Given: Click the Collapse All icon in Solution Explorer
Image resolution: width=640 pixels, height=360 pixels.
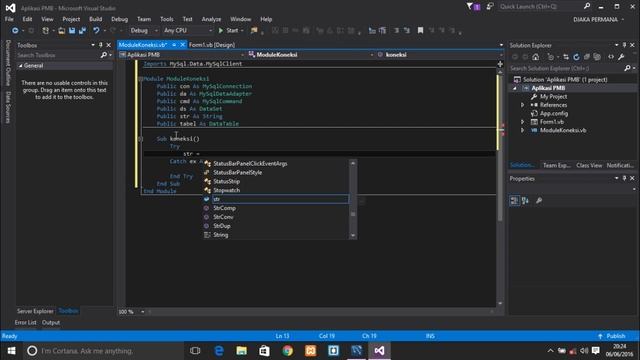Looking at the screenshot, I should click(587, 57).
